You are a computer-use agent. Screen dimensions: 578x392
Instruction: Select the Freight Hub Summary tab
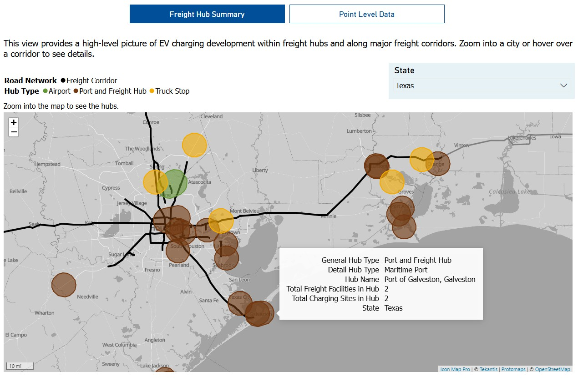[207, 14]
